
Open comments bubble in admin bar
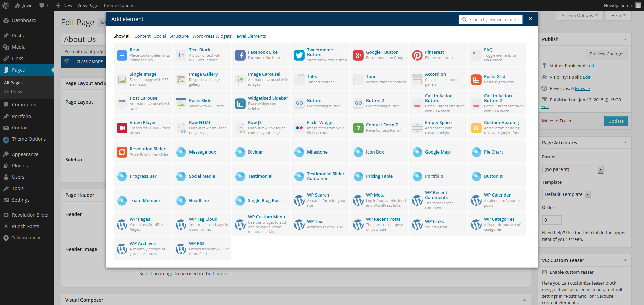(44, 5)
